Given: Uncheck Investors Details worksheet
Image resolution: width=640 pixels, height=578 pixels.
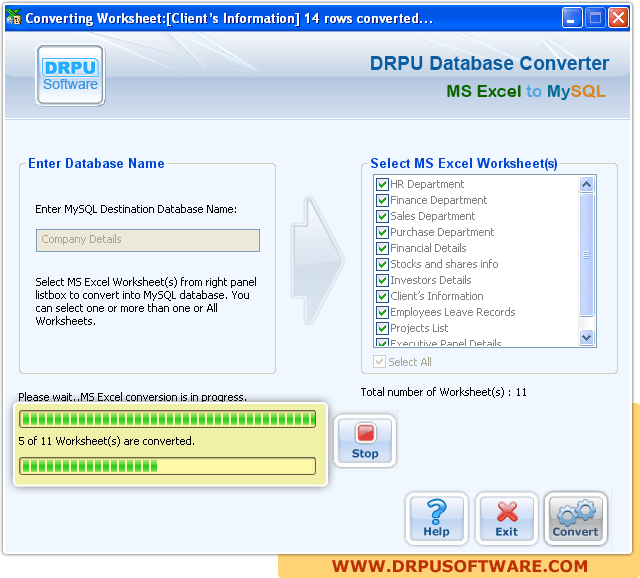Looking at the screenshot, I should tap(382, 280).
